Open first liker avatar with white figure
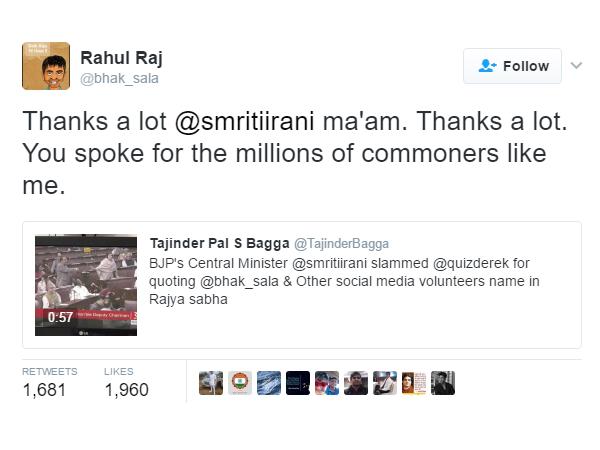 [x=211, y=383]
